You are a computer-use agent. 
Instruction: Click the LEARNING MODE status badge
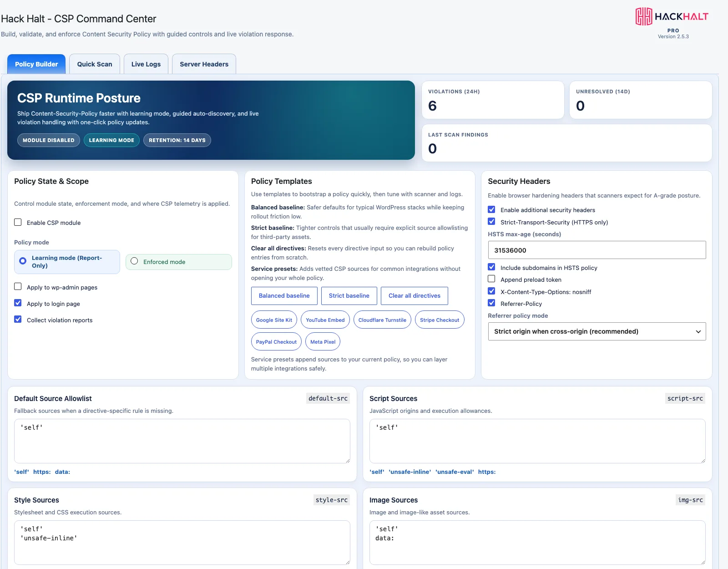(111, 140)
